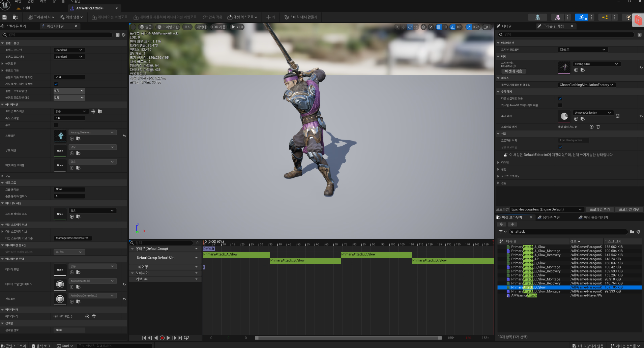Toggle playback looping button
The image size is (644, 348).
click(x=186, y=338)
